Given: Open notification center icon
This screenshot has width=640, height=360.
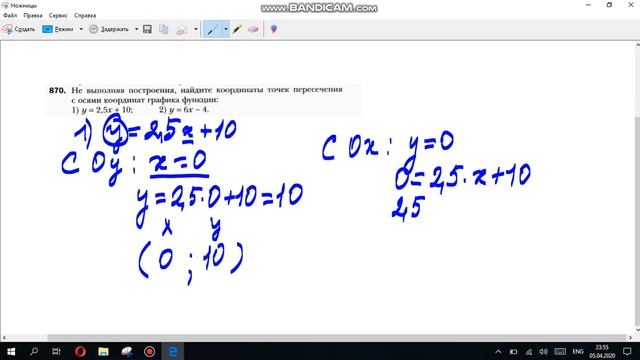Looking at the screenshot, I should (627, 352).
